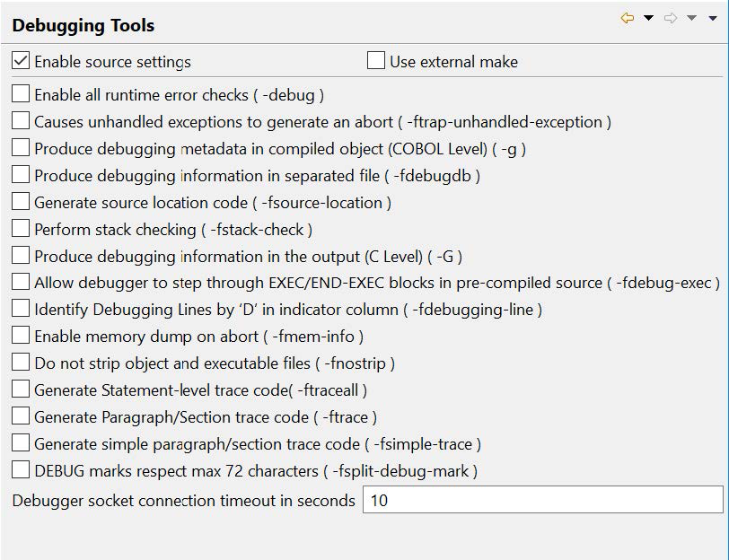
Task: Enable Generate Statement-level trace code
Action: [19, 389]
